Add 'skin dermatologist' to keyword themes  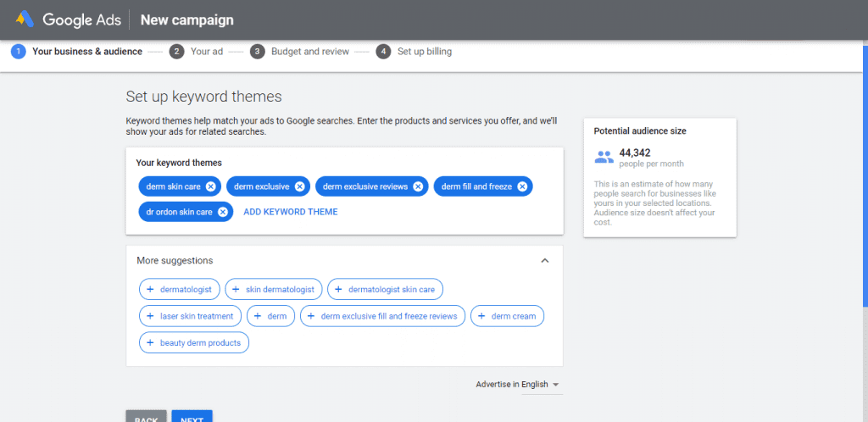click(274, 290)
